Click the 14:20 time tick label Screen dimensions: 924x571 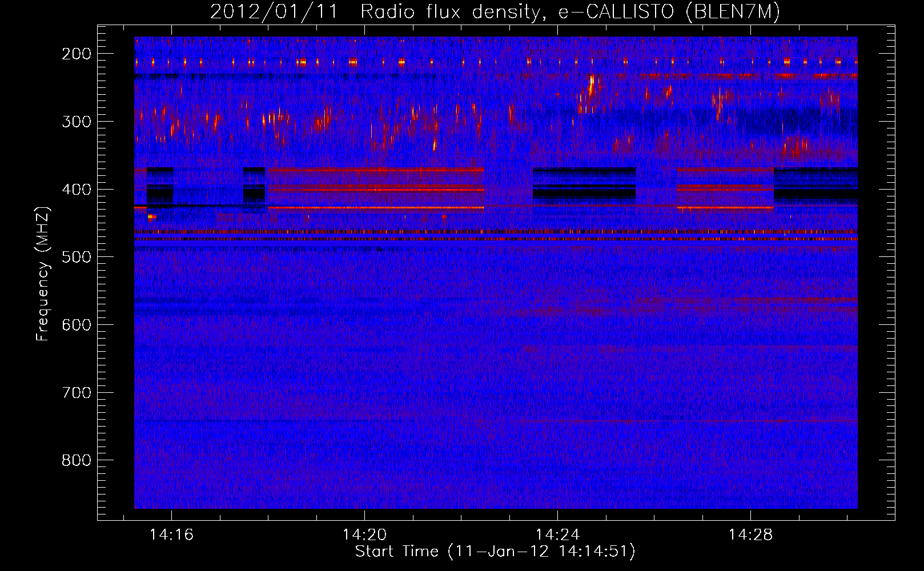(364, 535)
